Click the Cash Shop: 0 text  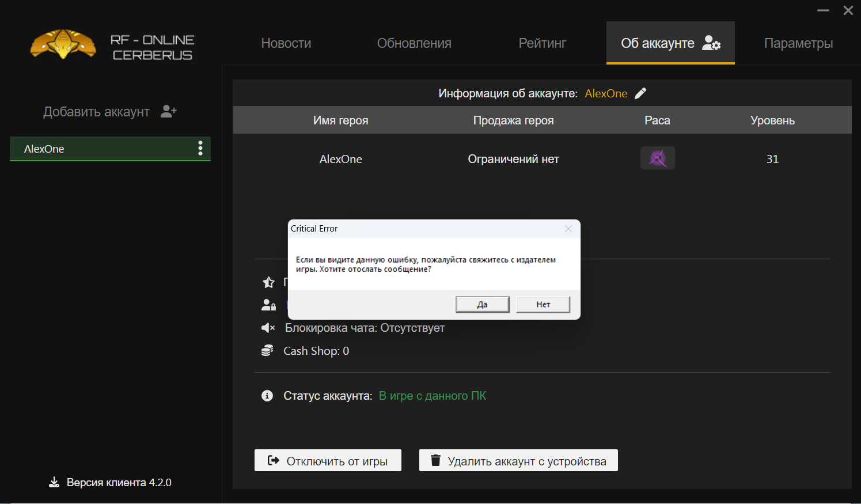[x=316, y=351]
